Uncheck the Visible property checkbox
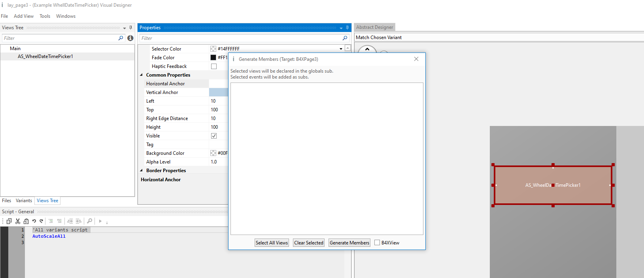Screen dimensions: 644x278 (x=214, y=136)
